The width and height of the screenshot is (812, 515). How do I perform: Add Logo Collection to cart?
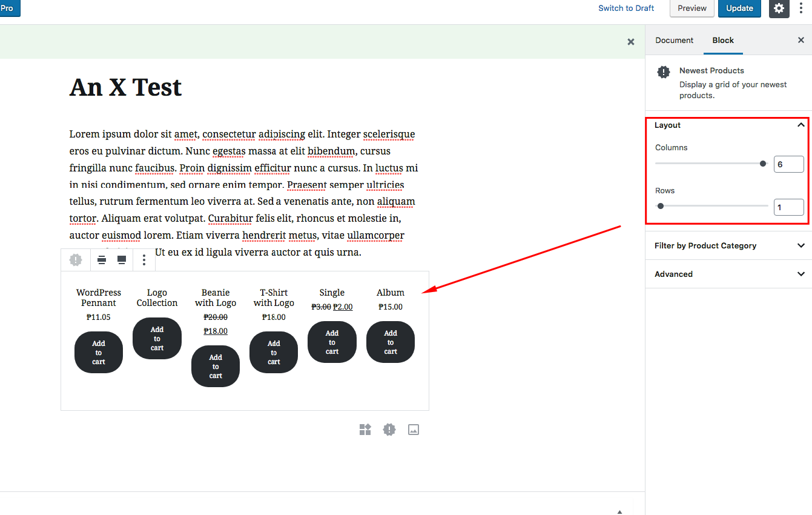pyautogui.click(x=157, y=338)
